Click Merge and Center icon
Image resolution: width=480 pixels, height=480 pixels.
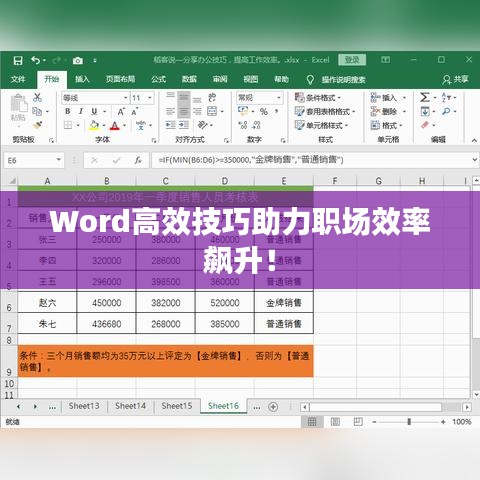click(x=212, y=111)
